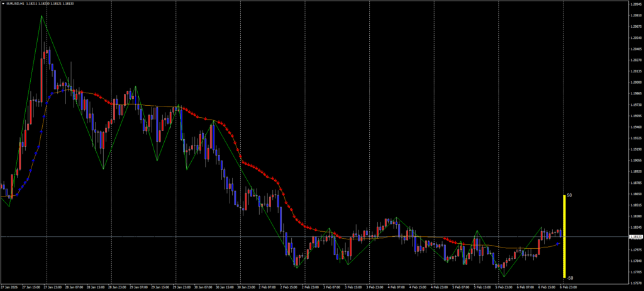Image resolution: width=644 pixels, height=291 pixels.
Task: Click the 1.20000 price axis label
Action: [x=635, y=82]
